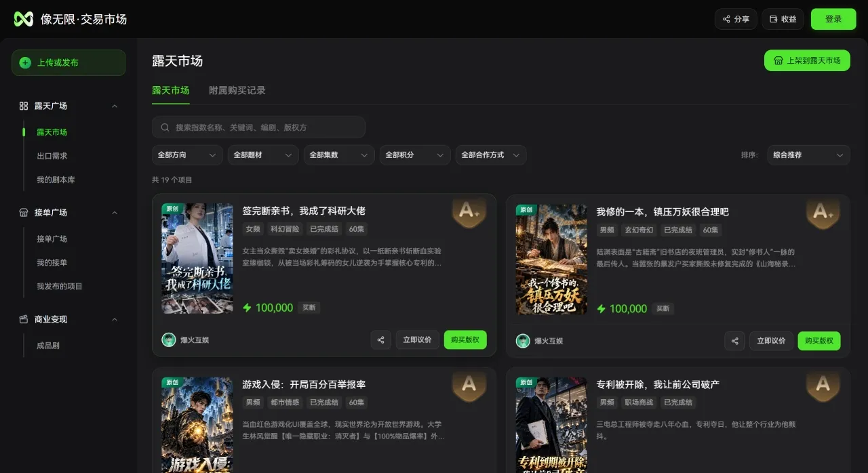Image resolution: width=868 pixels, height=473 pixels.
Task: Click plus icon in 上传或发布
Action: 25,63
